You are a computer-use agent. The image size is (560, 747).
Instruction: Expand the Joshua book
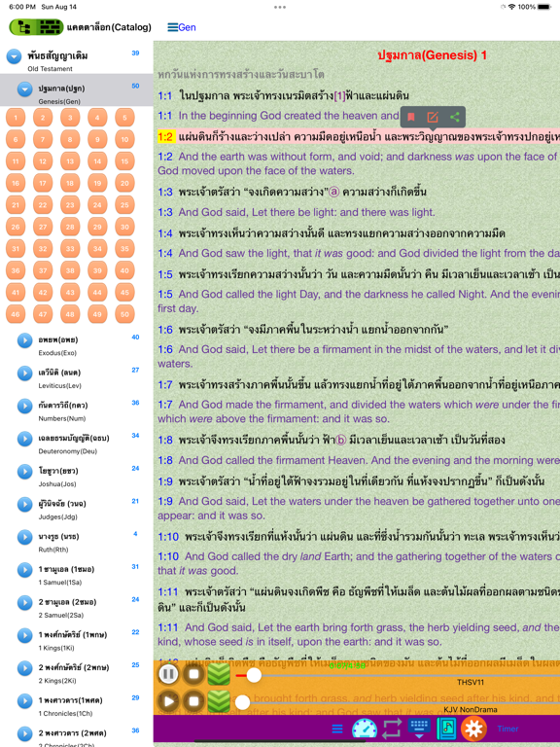pos(24,472)
